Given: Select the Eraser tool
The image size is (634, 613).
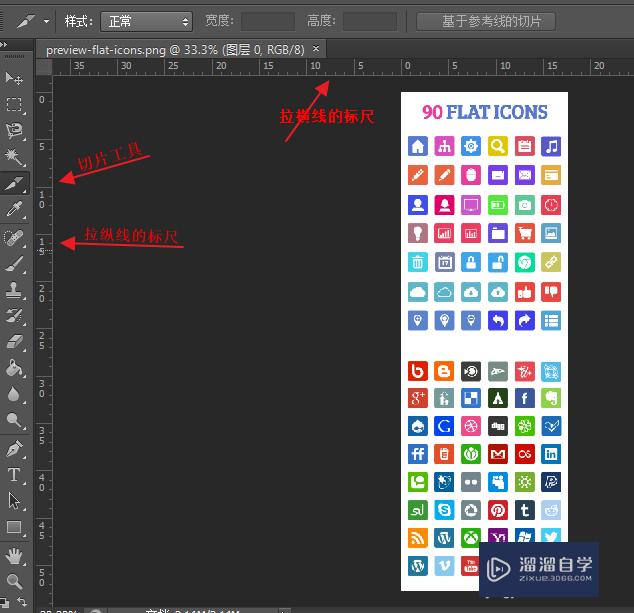Looking at the screenshot, I should point(14,342).
